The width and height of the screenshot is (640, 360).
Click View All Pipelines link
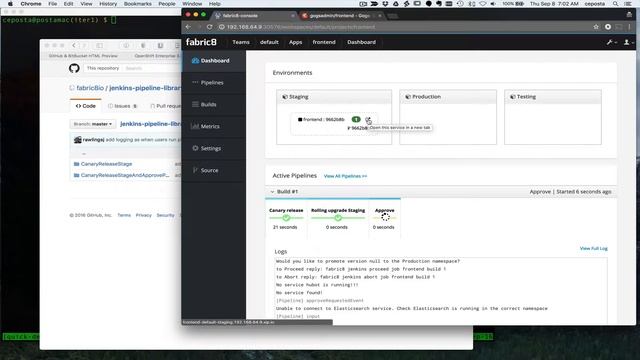pos(345,176)
